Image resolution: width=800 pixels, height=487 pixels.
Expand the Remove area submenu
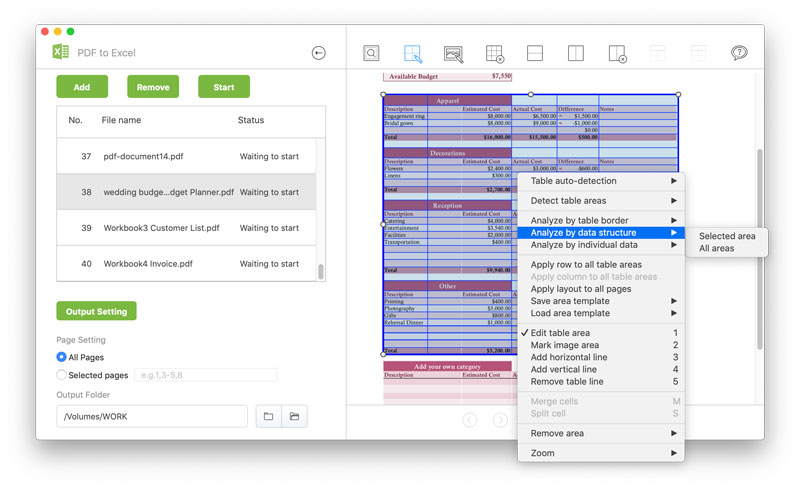click(601, 433)
